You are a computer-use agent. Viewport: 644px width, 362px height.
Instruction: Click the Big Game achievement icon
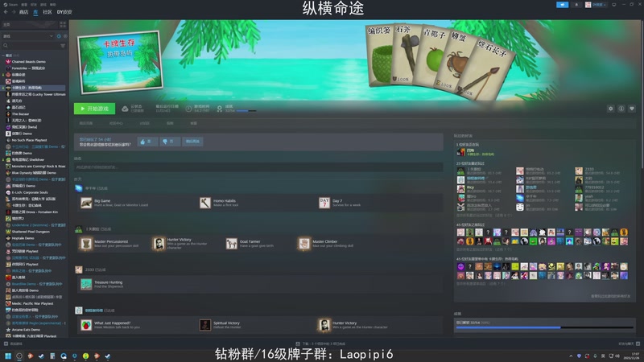click(86, 203)
